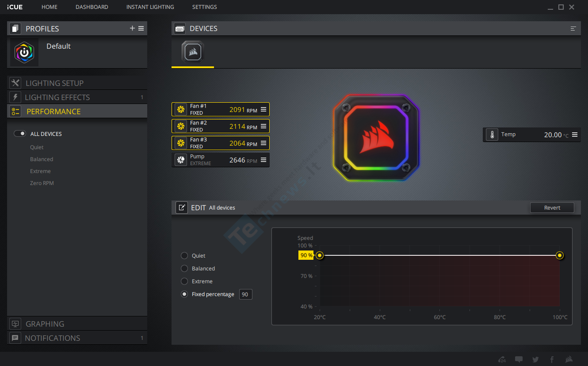Open 24-hour phone support icon
Image resolution: width=588 pixels, height=366 pixels.
pos(502,359)
